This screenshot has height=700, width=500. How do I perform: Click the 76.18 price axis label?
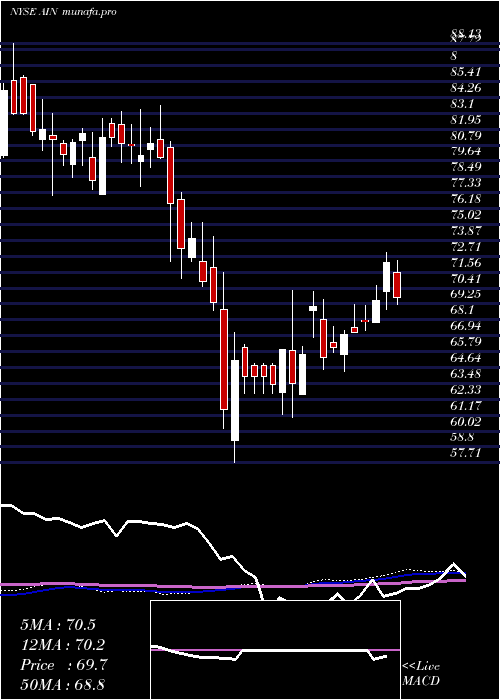(467, 199)
